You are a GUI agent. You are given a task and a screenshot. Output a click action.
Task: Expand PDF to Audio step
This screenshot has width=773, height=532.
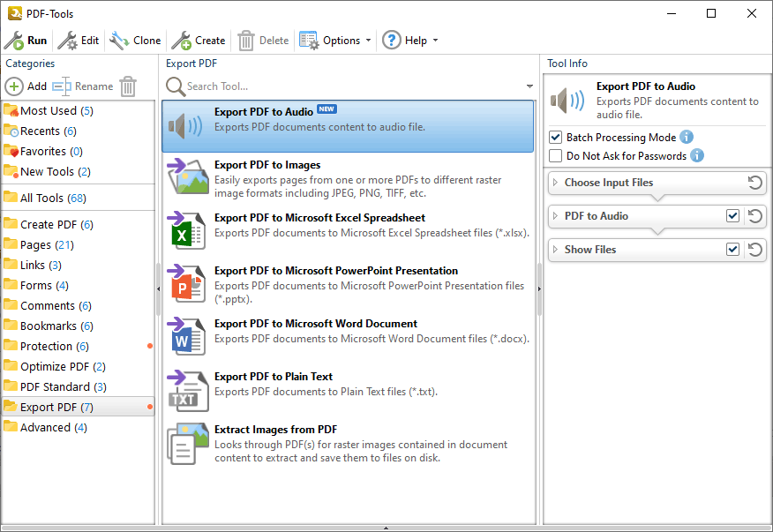(x=556, y=216)
